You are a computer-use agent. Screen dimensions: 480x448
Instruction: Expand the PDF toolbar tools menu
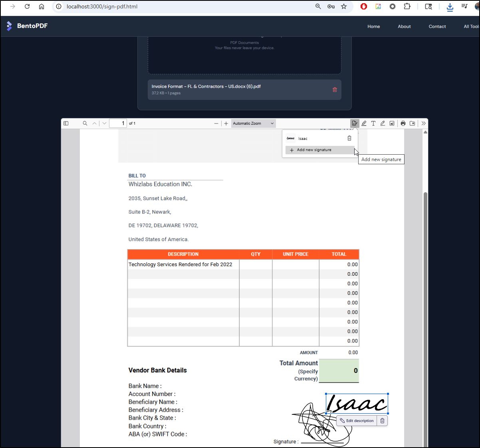tap(423, 123)
